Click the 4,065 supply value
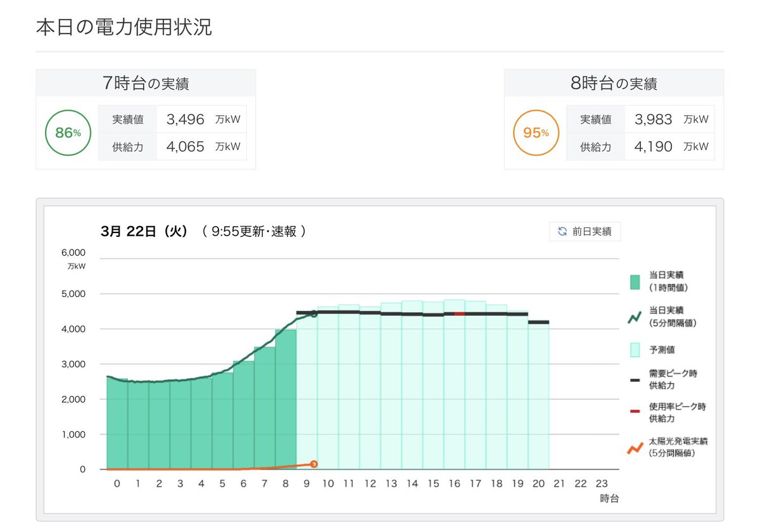Viewport: 760px width, 532px height. 185,147
